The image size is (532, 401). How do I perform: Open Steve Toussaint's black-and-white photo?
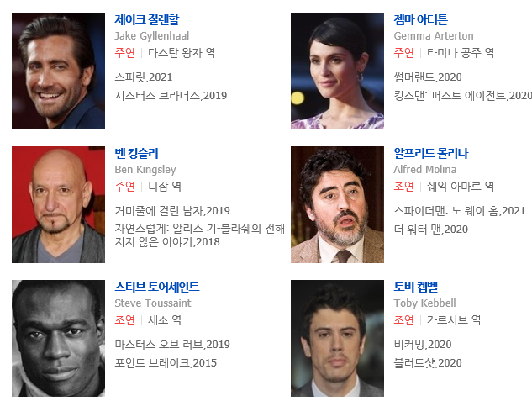(x=58, y=338)
